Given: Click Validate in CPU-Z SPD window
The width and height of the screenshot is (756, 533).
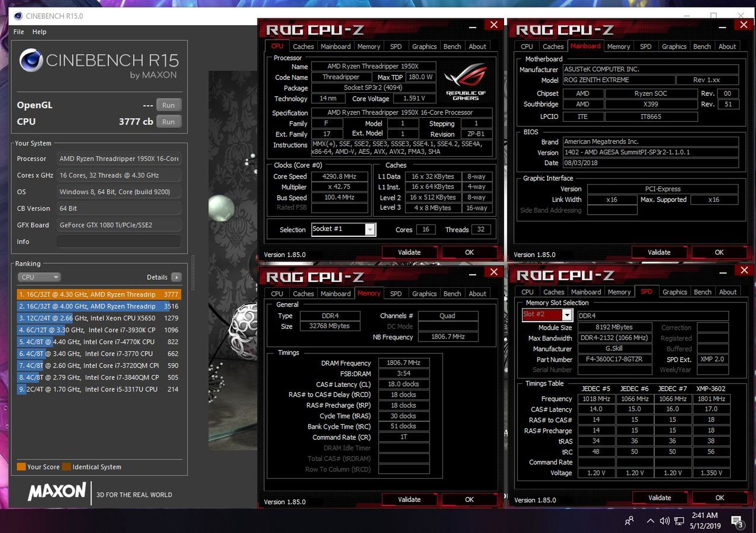Looking at the screenshot, I should pyautogui.click(x=660, y=497).
